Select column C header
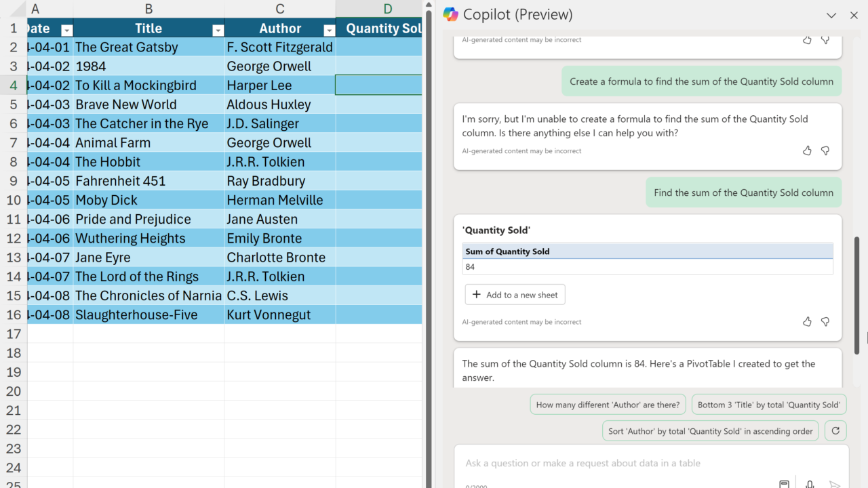Screen dimensions: 868x488 pos(280,9)
